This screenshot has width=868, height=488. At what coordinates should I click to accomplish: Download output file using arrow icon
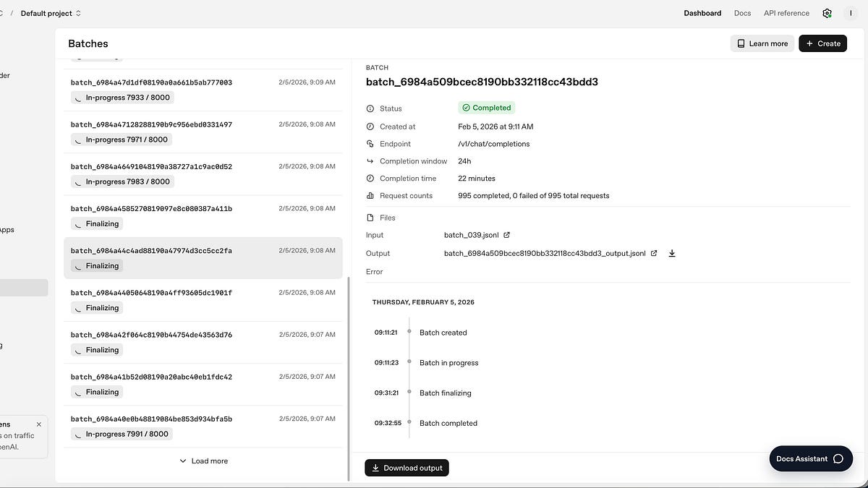[x=672, y=254]
